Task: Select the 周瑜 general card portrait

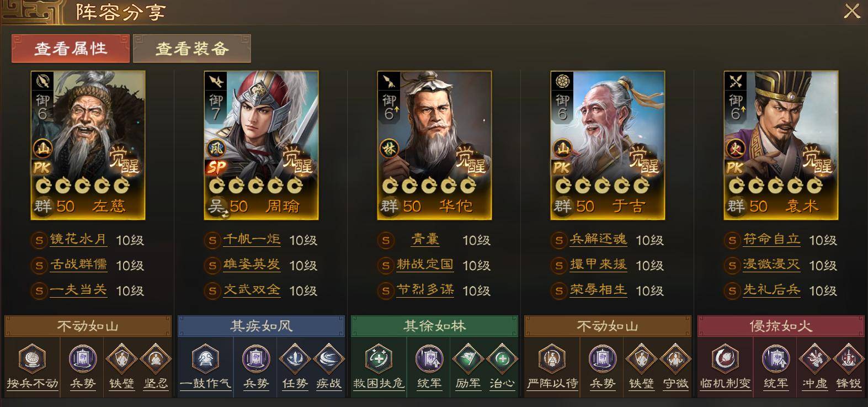Action: tap(261, 145)
